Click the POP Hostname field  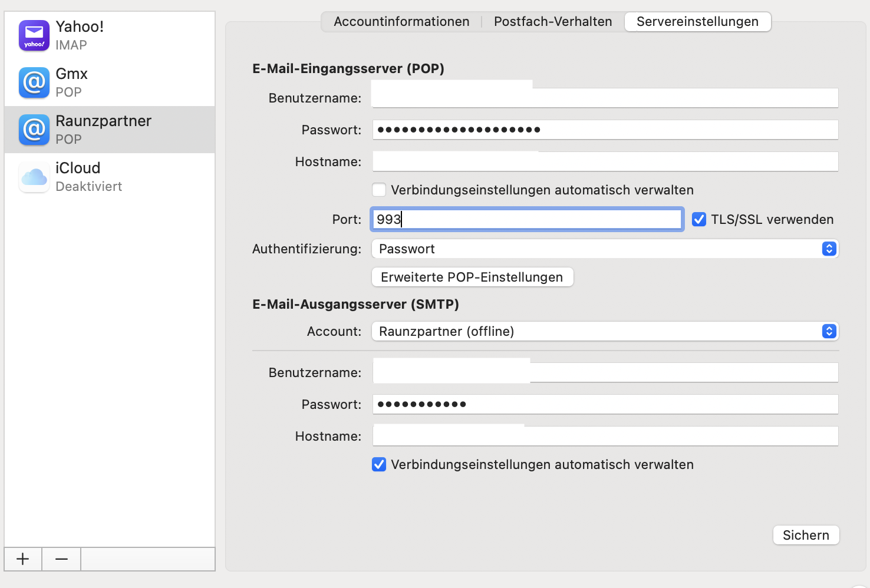click(605, 161)
